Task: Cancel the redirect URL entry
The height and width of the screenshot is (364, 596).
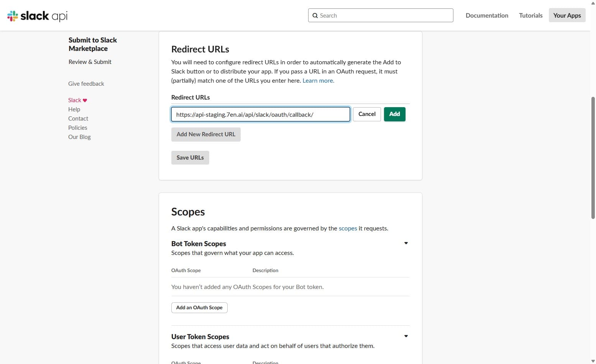Action: [367, 114]
